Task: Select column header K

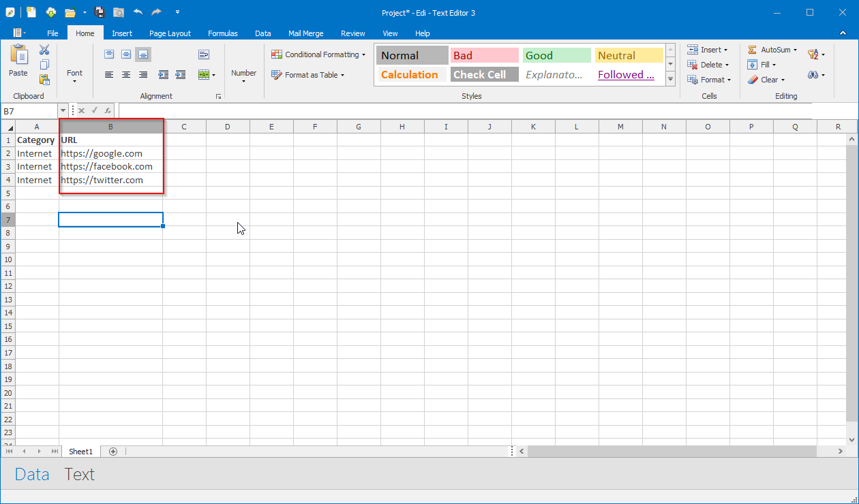Action: pos(533,127)
